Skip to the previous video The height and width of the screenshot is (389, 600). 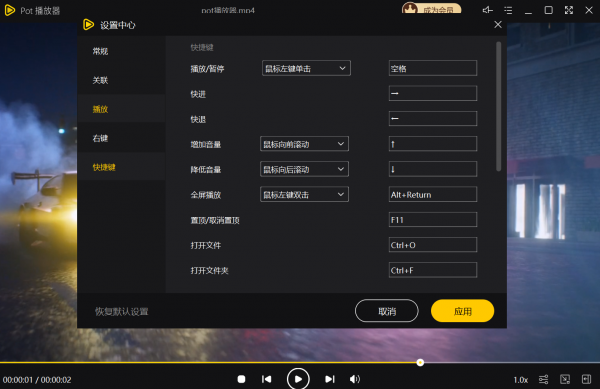click(x=267, y=379)
